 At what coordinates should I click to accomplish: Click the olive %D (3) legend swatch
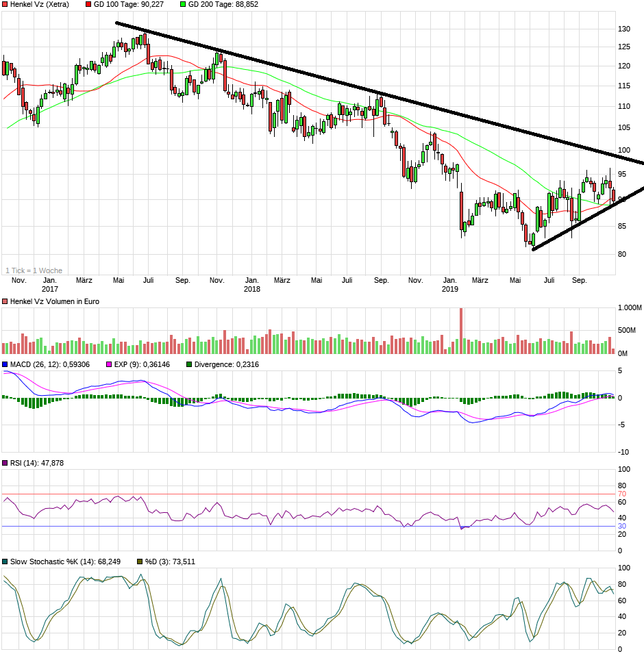[x=140, y=562]
